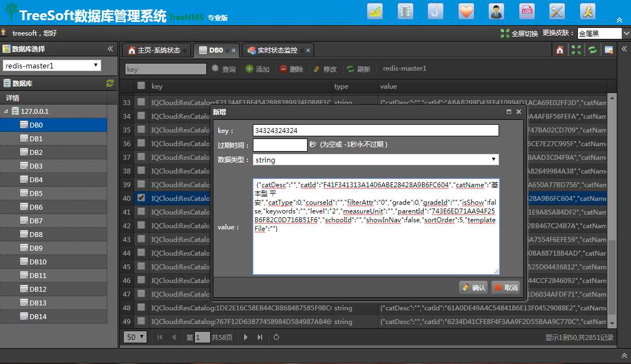Viewport: 631px width, 364px height.
Task: Click the 过期时间 expiry input field
Action: [x=280, y=145]
